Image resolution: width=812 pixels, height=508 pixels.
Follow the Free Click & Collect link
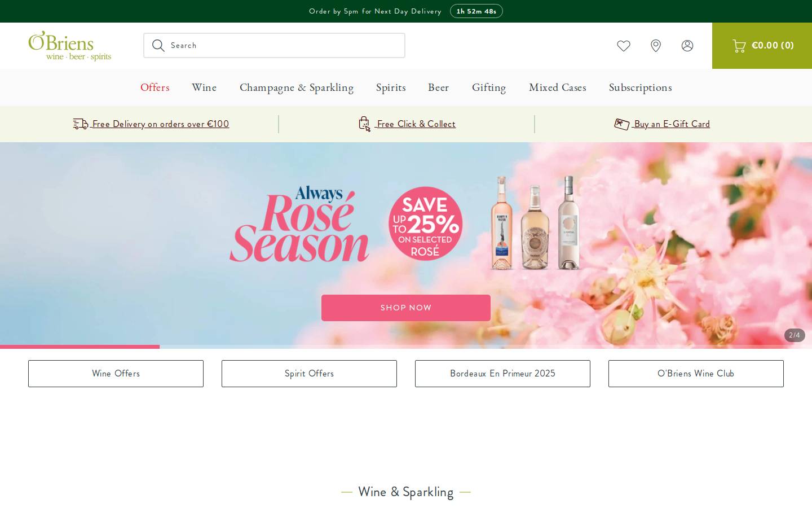[416, 124]
